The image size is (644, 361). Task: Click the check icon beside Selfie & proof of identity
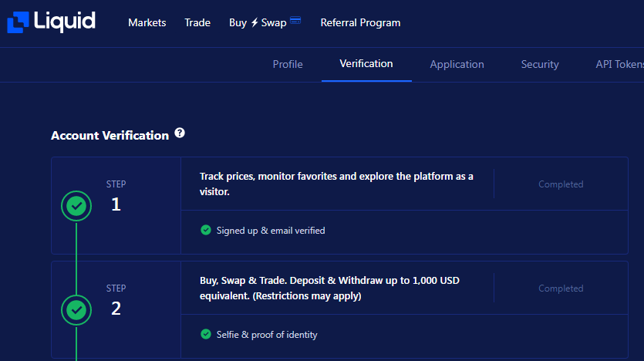(x=206, y=334)
